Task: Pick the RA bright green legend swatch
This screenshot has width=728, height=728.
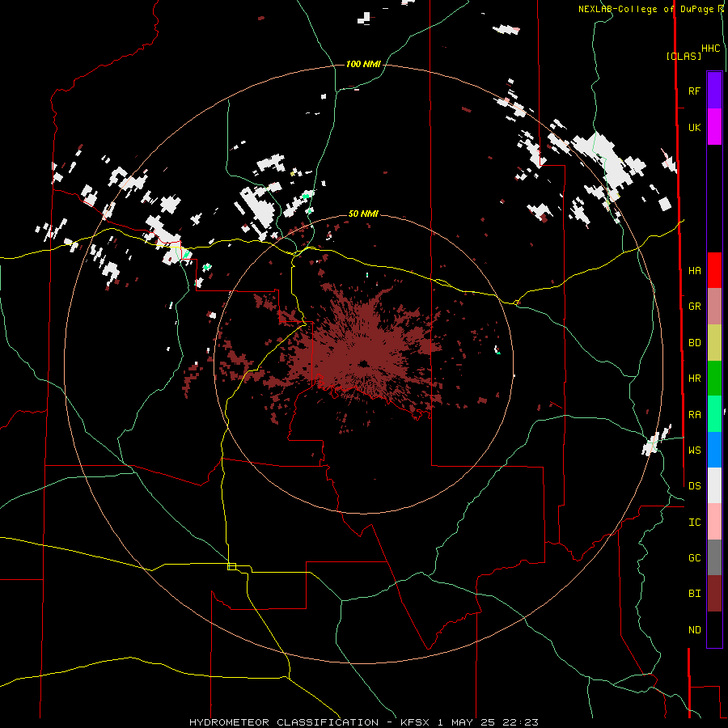Action: [x=714, y=414]
